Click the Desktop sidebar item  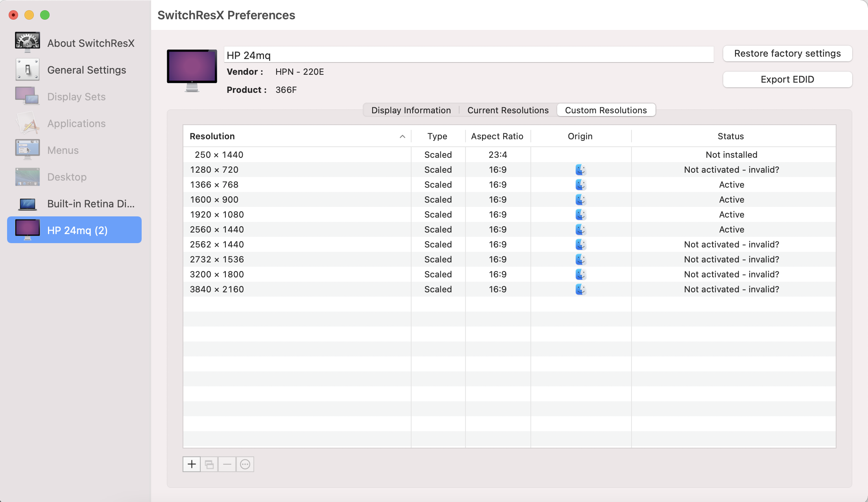pyautogui.click(x=67, y=177)
